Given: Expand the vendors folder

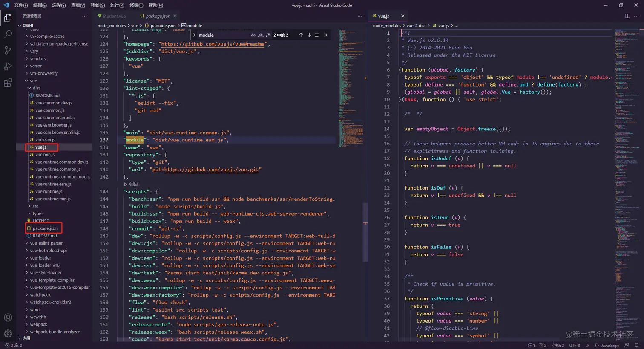Looking at the screenshot, I should [37, 58].
